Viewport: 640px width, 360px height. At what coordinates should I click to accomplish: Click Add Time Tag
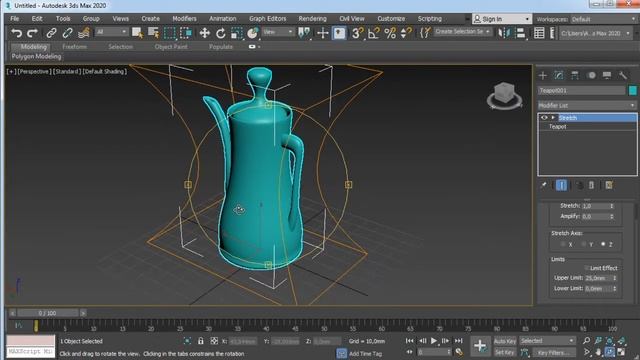tap(365, 353)
